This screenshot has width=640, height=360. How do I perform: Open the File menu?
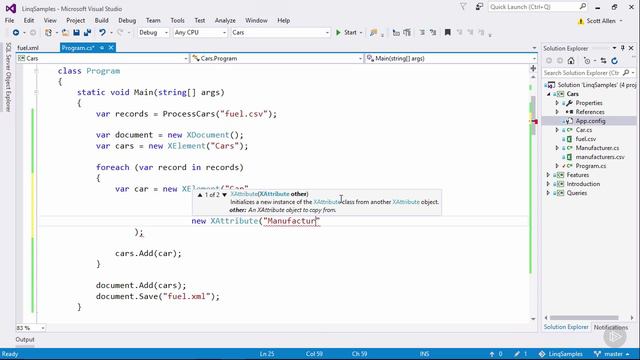9,20
